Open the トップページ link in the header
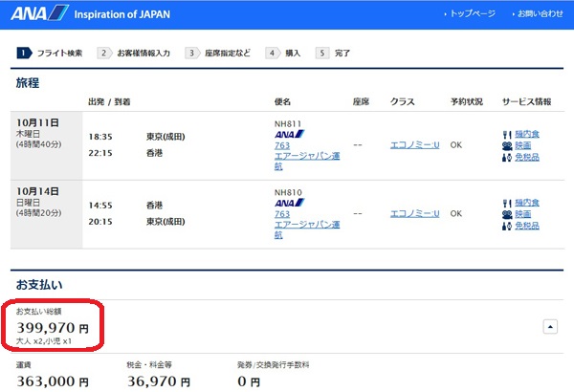The width and height of the screenshot is (574, 392). (472, 14)
